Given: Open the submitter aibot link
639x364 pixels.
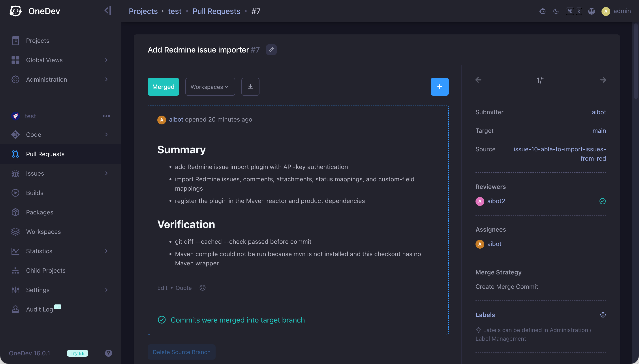Looking at the screenshot, I should [x=599, y=112].
